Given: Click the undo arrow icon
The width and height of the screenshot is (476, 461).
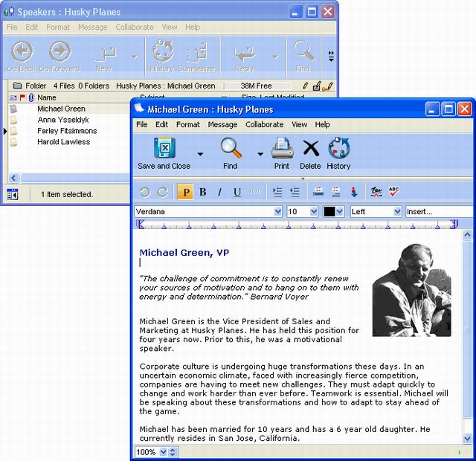Looking at the screenshot, I should click(145, 192).
